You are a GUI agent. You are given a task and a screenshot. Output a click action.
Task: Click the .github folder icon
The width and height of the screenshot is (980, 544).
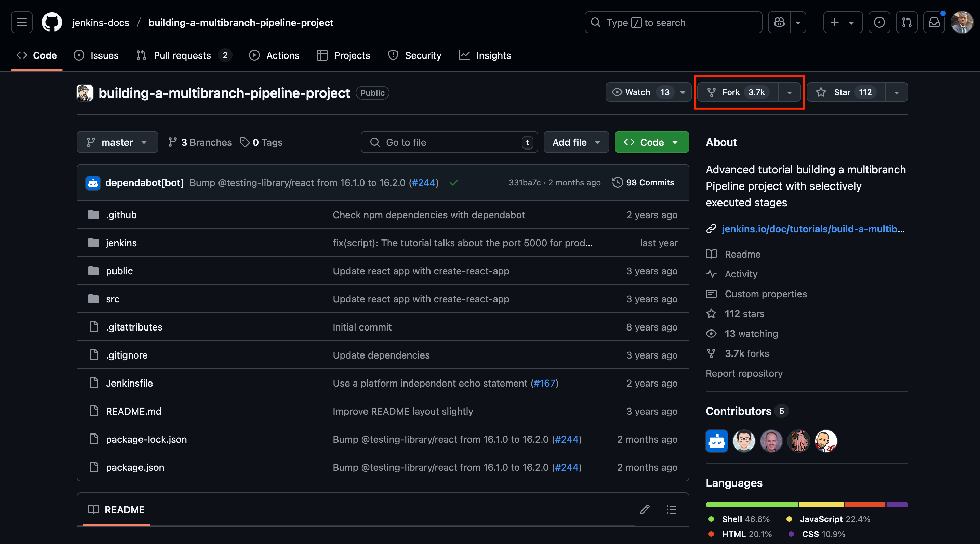tap(94, 215)
